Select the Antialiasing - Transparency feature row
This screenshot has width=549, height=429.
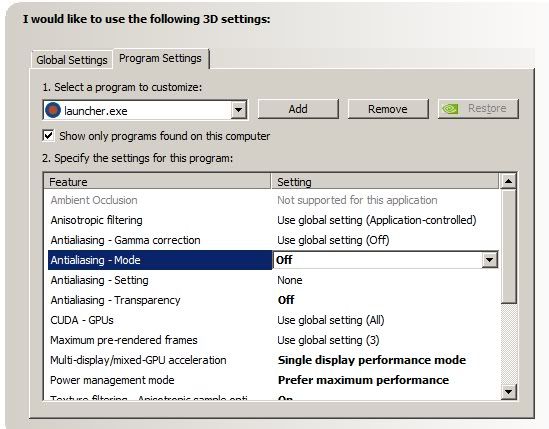tap(271, 300)
